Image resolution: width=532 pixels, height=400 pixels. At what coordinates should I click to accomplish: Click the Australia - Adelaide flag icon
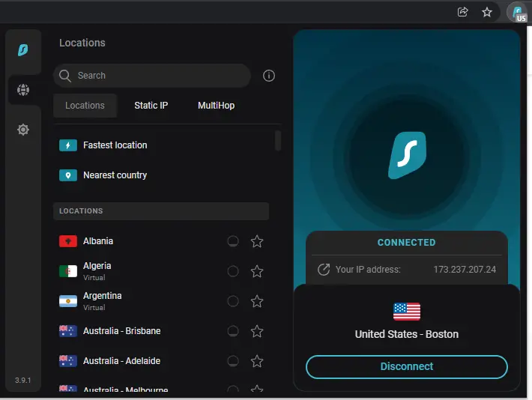68,361
